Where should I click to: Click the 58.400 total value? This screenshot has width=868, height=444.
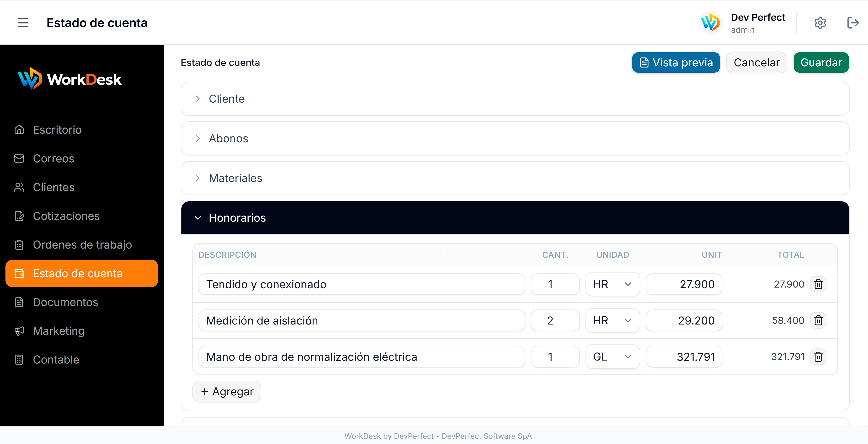click(x=788, y=320)
